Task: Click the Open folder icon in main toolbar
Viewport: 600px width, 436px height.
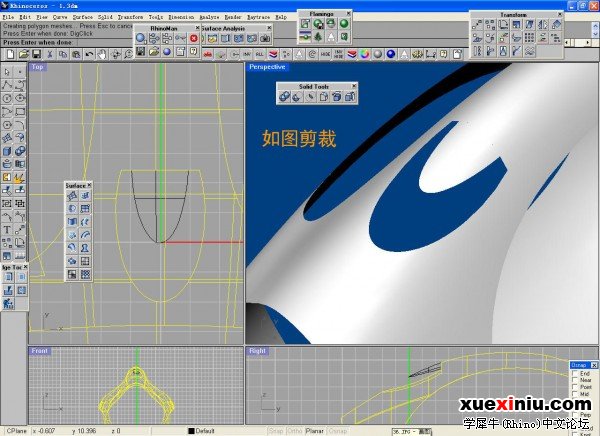Action: [24, 54]
